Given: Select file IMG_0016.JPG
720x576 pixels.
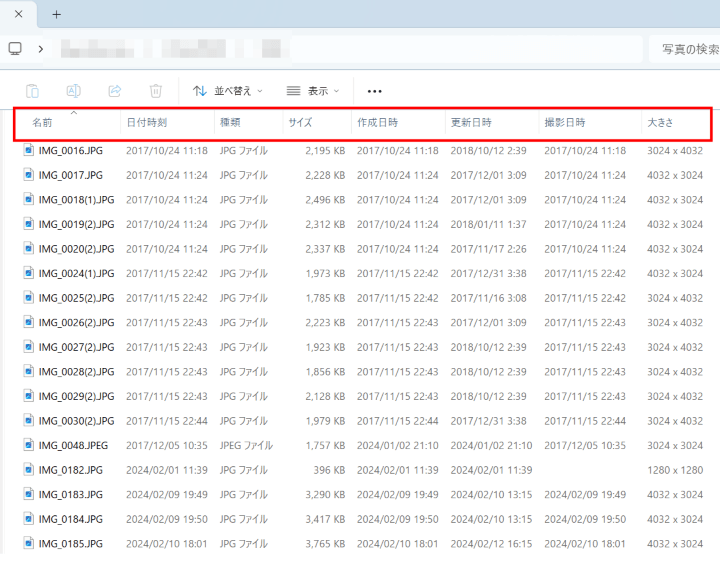Looking at the screenshot, I should (x=71, y=151).
